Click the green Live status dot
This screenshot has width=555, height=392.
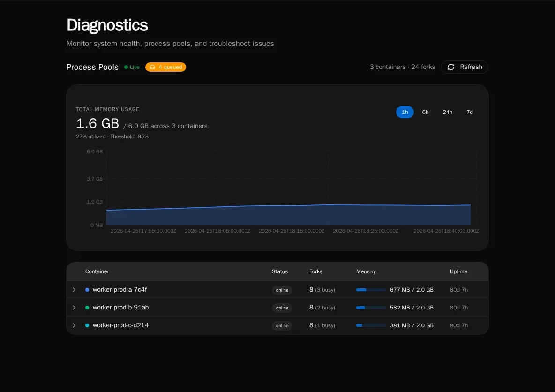coord(126,67)
